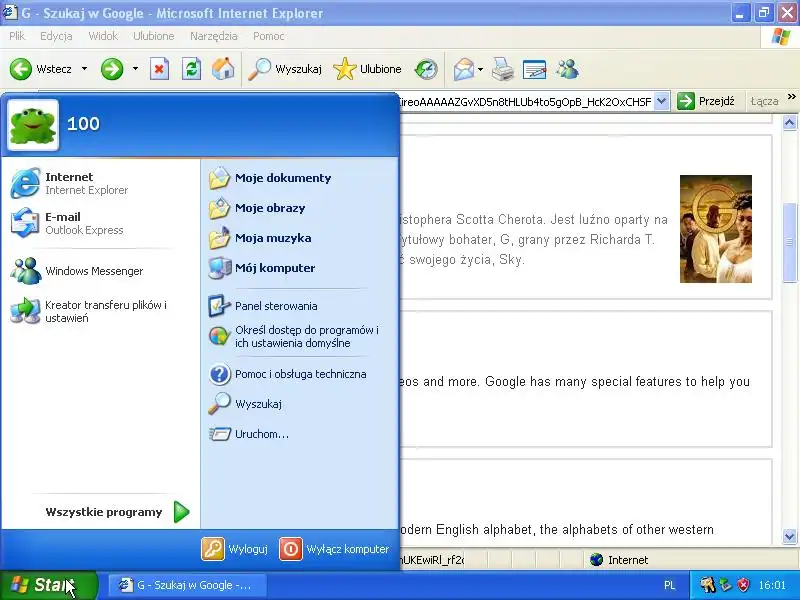
Task: Open Kreator transferu plików i ustawień
Action: pos(100,311)
